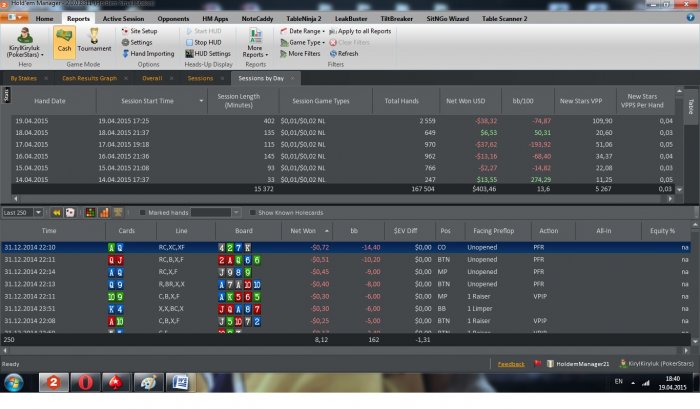This screenshot has width=700, height=409.
Task: Click HoldemManager21 database in status bar
Action: pos(578,364)
